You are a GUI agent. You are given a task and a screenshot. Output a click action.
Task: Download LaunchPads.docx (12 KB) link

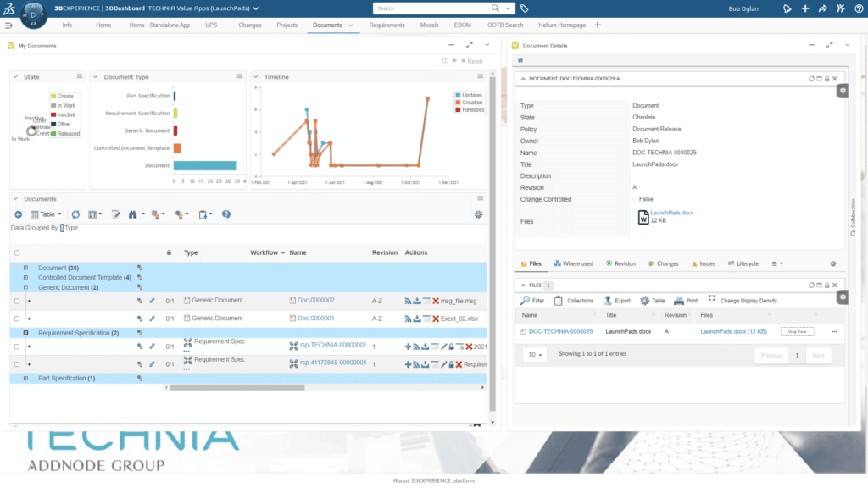click(733, 331)
